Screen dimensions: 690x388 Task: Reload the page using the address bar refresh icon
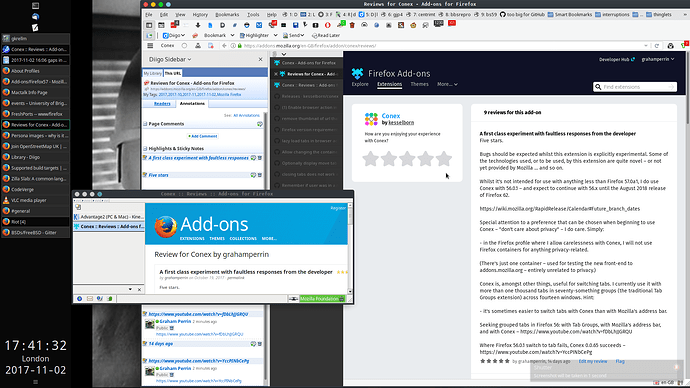[x=657, y=46]
